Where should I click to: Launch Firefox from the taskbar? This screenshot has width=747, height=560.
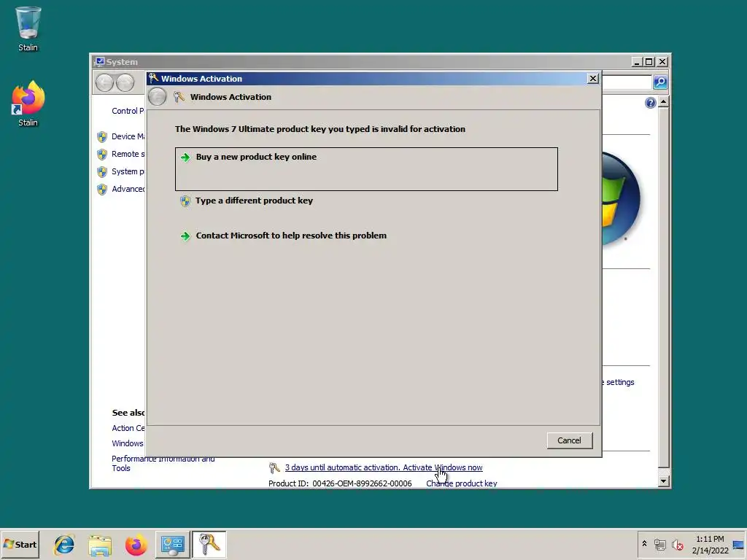[136, 545]
